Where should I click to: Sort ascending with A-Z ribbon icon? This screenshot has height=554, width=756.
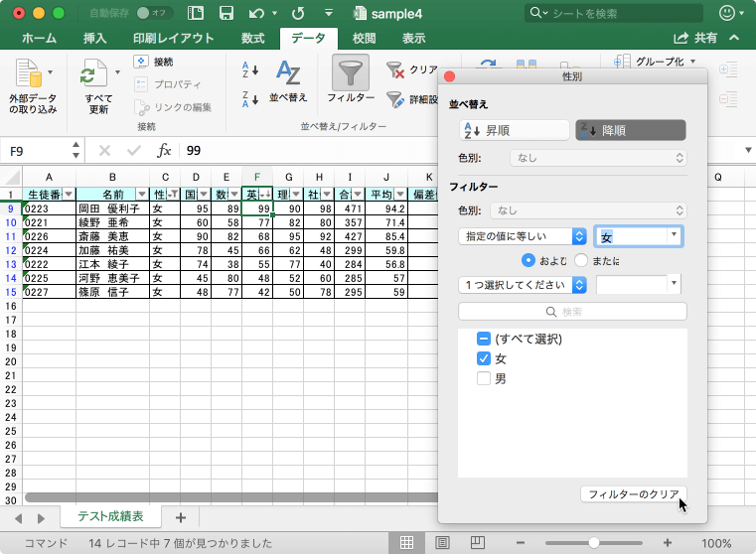point(249,69)
